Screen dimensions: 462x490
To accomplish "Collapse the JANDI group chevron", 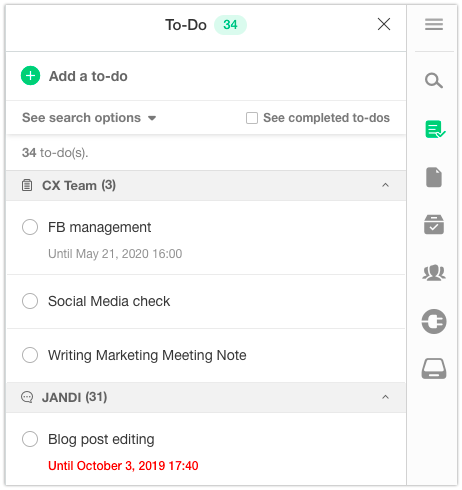I will (x=385, y=397).
